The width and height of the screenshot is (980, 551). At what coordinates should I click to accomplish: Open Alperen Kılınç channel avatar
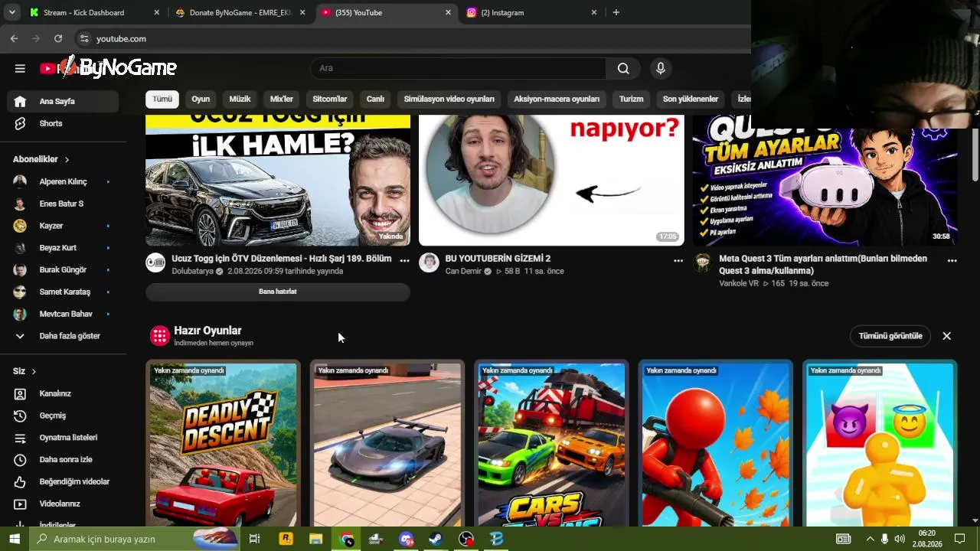click(x=20, y=181)
